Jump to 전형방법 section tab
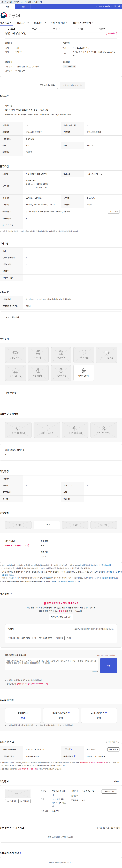This screenshot has width=122, height=868. click(102, 29)
